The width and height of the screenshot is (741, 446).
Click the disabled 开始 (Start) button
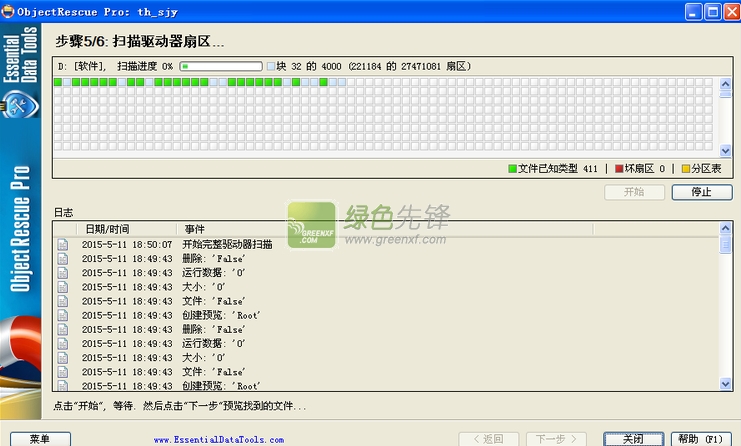tap(634, 192)
